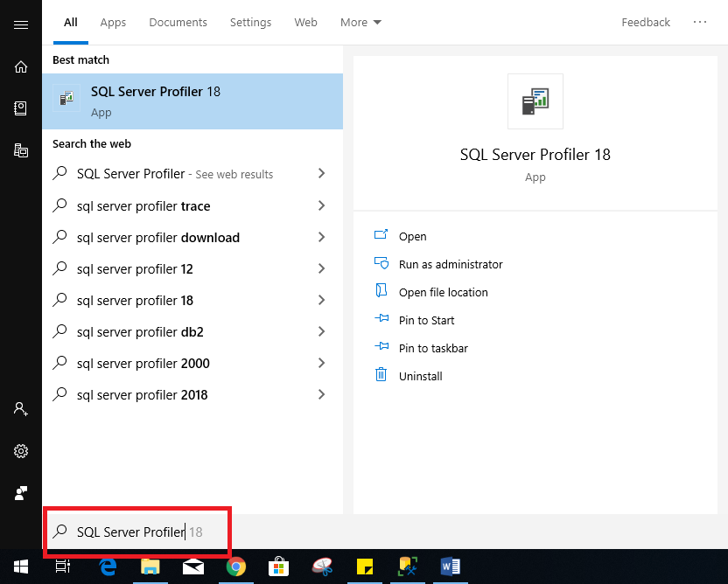Image resolution: width=728 pixels, height=584 pixels.
Task: Open Settings from the sidebar gear icon
Action: tap(20, 451)
